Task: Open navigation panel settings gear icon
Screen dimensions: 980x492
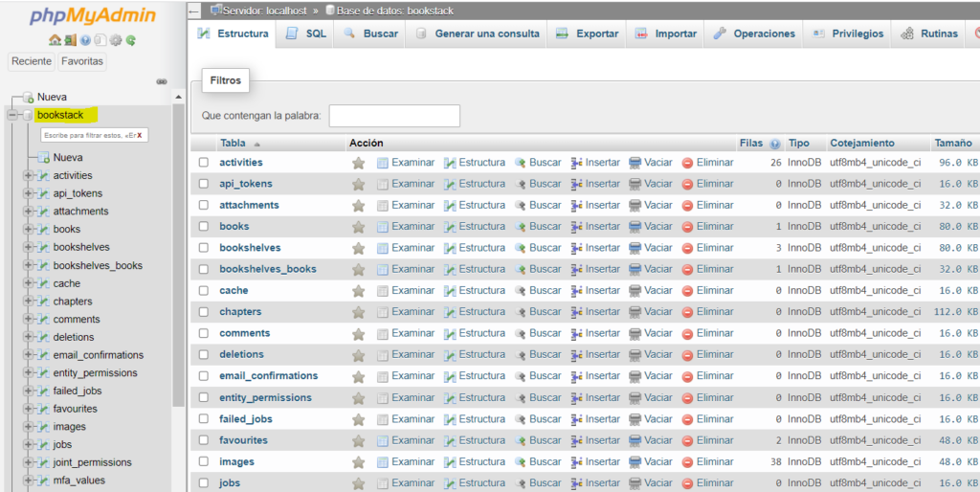Action: [116, 40]
